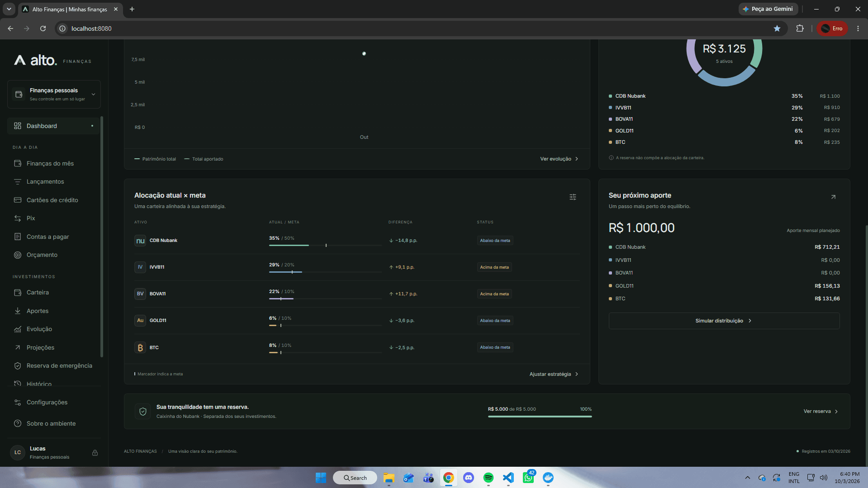Open Visual Studio Code from taskbar
Viewport: 868px width, 488px height.
508,478
